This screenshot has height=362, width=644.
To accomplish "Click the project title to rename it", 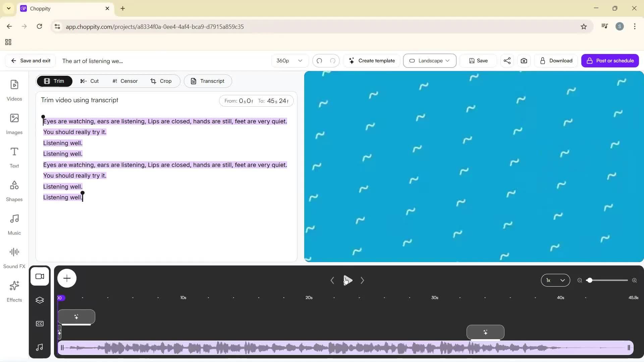I will point(93,61).
